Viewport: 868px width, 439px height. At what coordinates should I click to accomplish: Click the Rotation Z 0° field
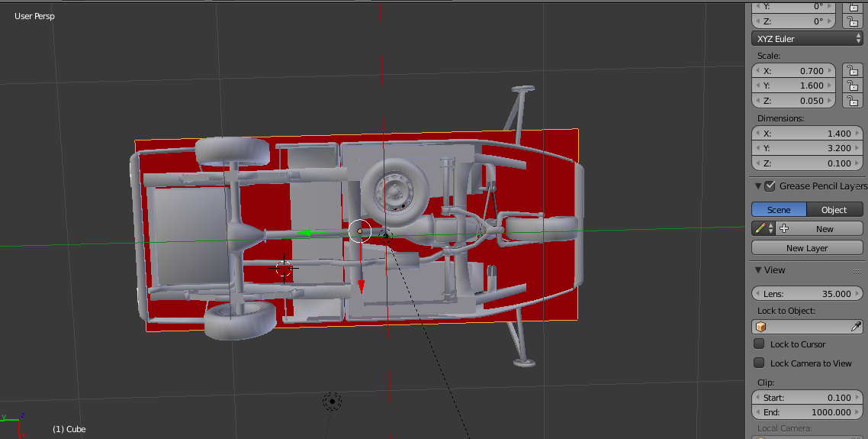click(793, 21)
